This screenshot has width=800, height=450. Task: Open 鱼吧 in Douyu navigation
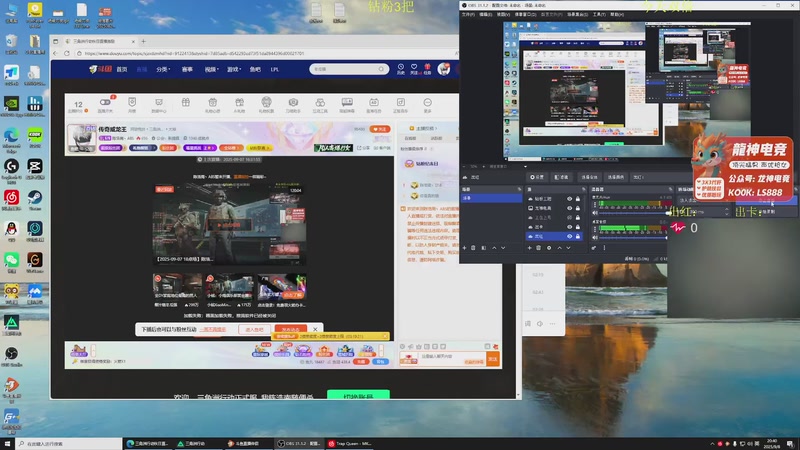click(x=255, y=69)
